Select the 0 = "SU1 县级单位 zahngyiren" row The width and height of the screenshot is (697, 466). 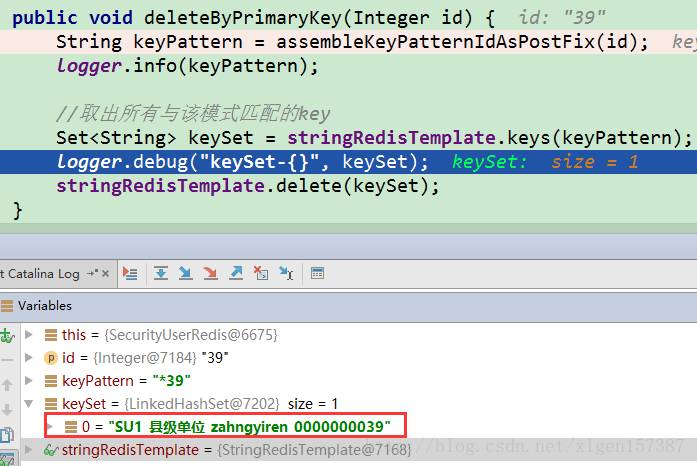click(x=359, y=427)
